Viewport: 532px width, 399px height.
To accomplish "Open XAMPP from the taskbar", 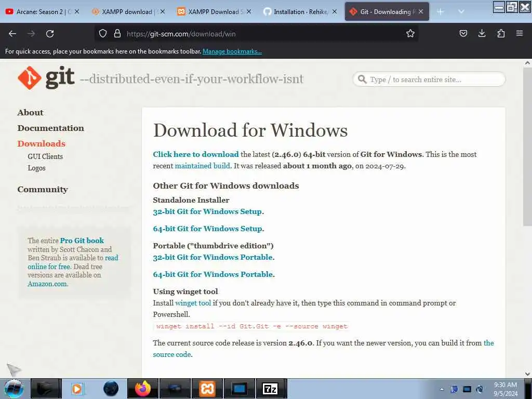I will point(207,389).
